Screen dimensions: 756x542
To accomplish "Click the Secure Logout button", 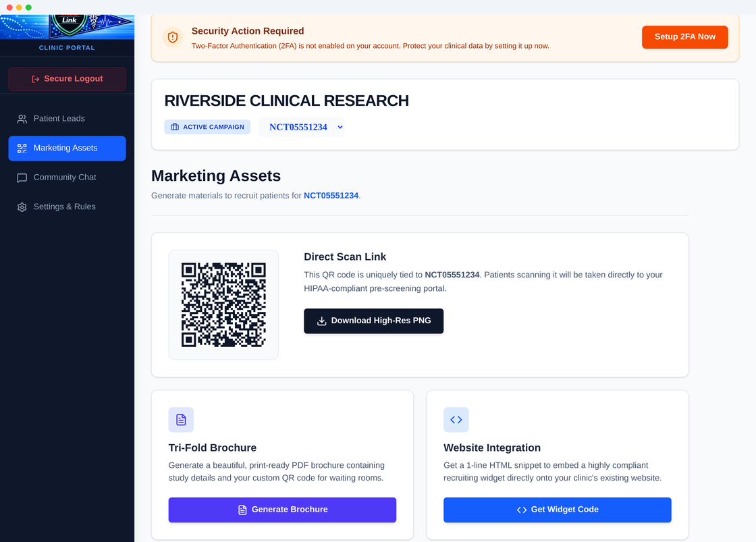I will (x=67, y=79).
